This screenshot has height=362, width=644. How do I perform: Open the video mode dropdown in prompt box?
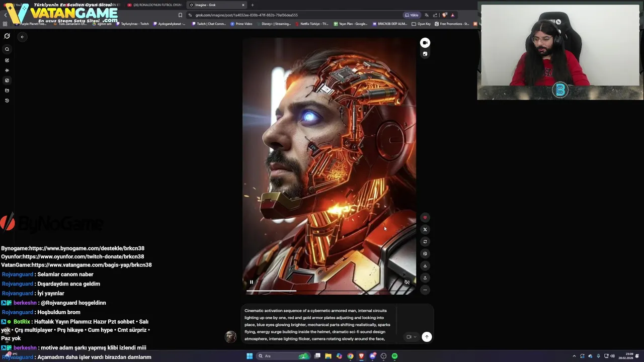click(412, 337)
